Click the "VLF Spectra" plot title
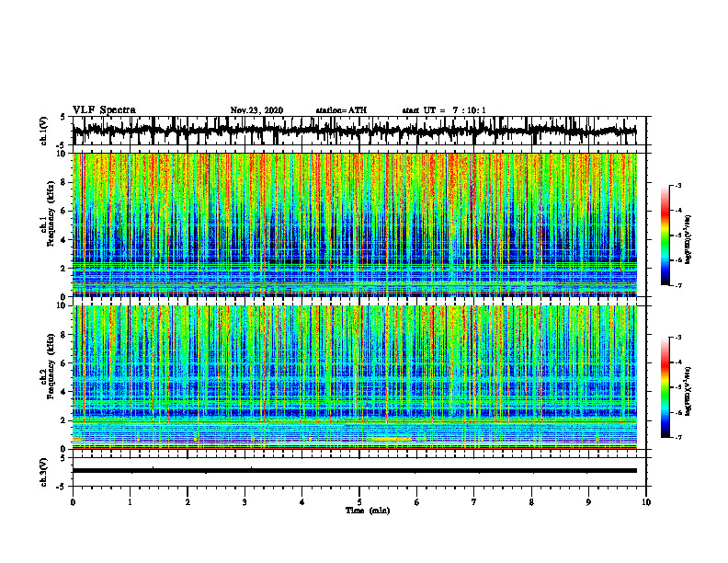This screenshot has height=563, width=728. point(104,109)
